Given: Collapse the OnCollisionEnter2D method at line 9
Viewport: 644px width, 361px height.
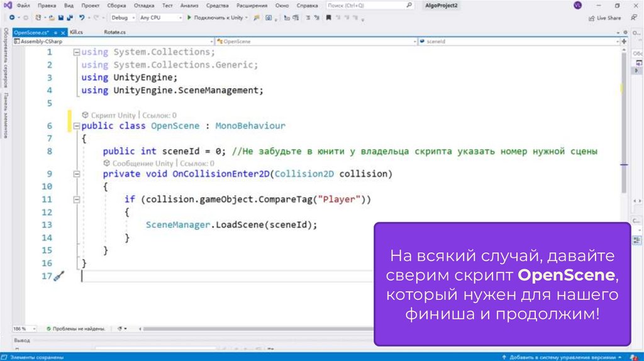Looking at the screenshot, I should [x=76, y=174].
